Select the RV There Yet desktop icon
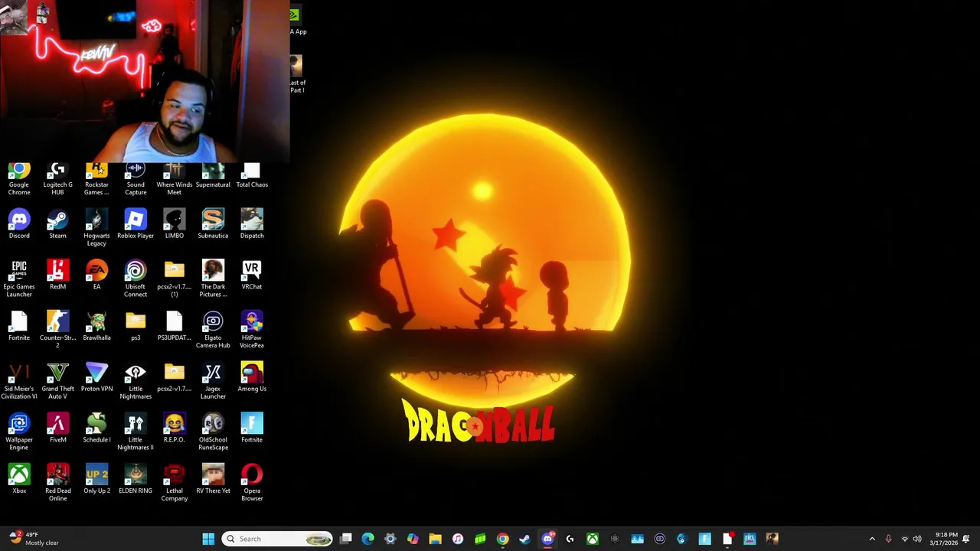 [x=213, y=480]
